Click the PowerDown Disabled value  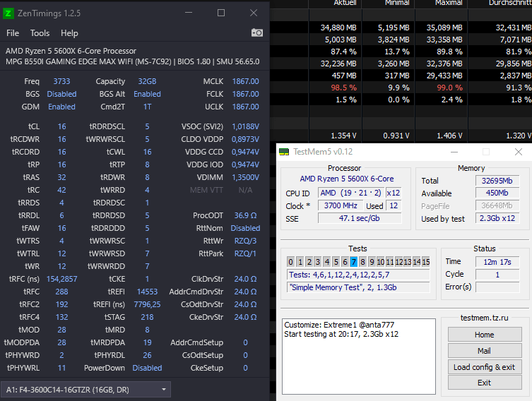pyautogui.click(x=147, y=368)
